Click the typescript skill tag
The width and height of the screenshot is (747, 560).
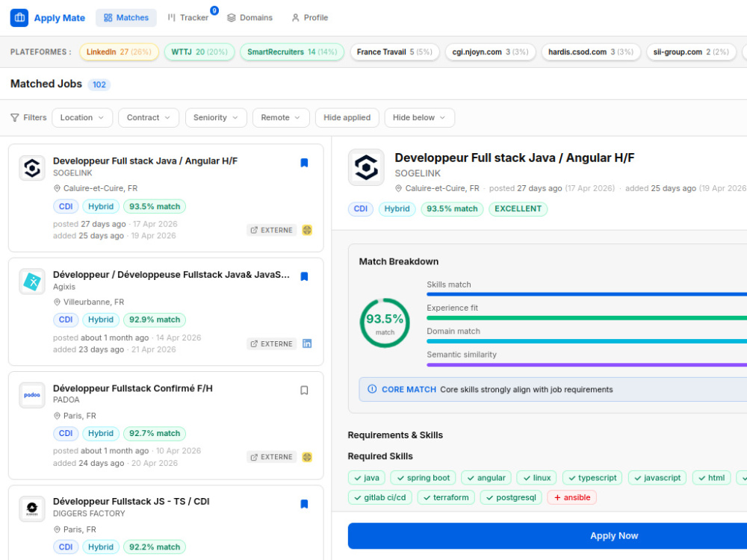tap(592, 478)
